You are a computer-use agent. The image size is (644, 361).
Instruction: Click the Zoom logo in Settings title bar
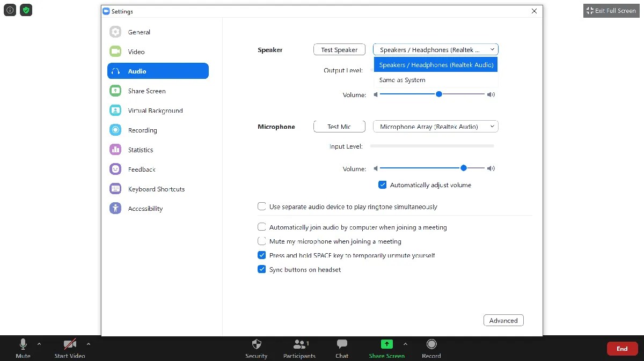tap(106, 11)
